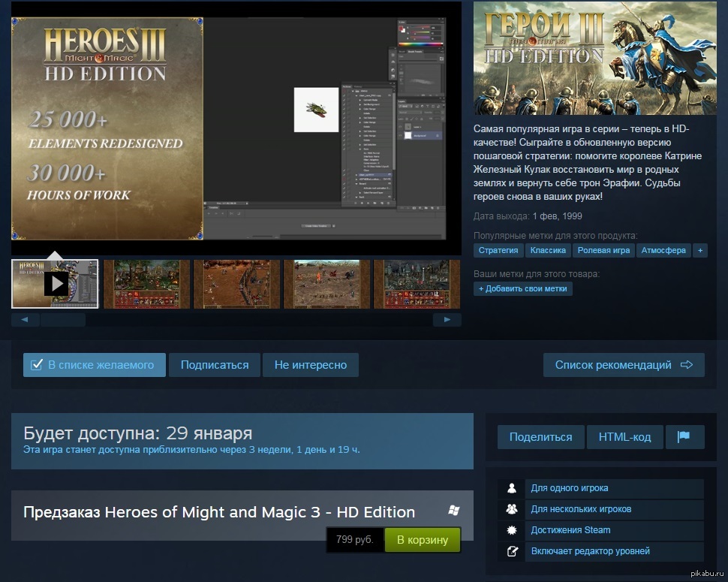Toggle the В списке желаемого wishlist checkbox
The image size is (728, 582).
(x=36, y=365)
